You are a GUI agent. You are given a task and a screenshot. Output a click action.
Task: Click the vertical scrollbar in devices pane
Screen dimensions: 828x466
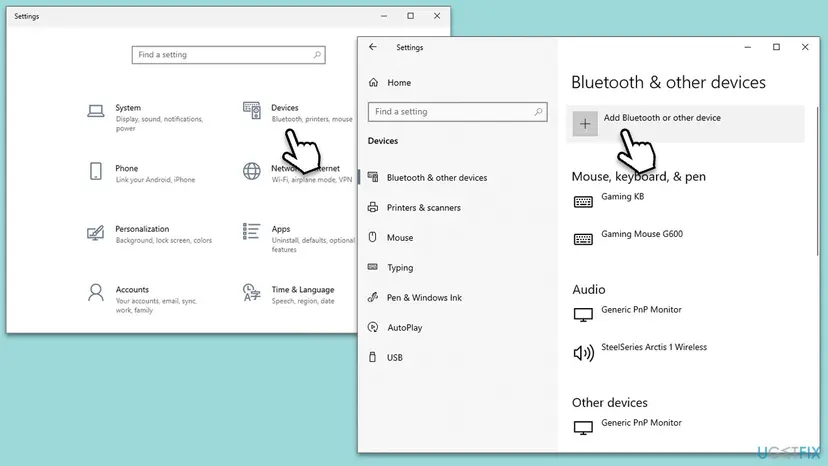817,182
